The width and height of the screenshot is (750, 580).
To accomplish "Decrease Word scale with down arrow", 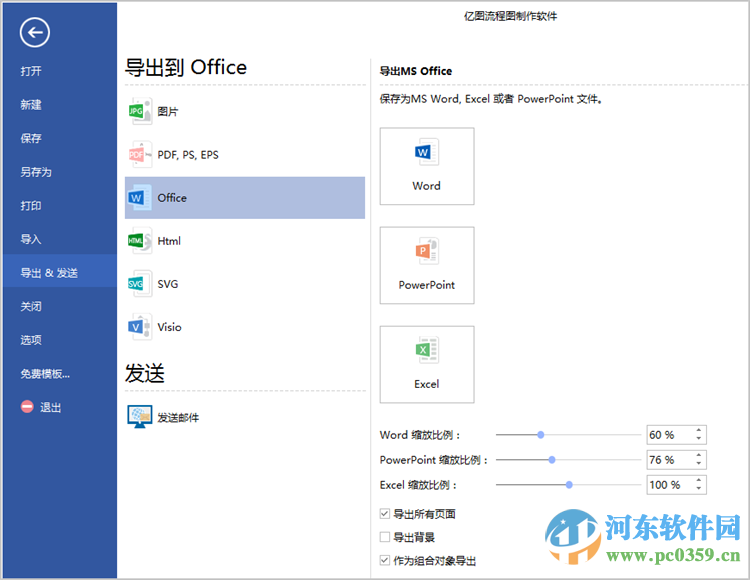I will click(699, 438).
